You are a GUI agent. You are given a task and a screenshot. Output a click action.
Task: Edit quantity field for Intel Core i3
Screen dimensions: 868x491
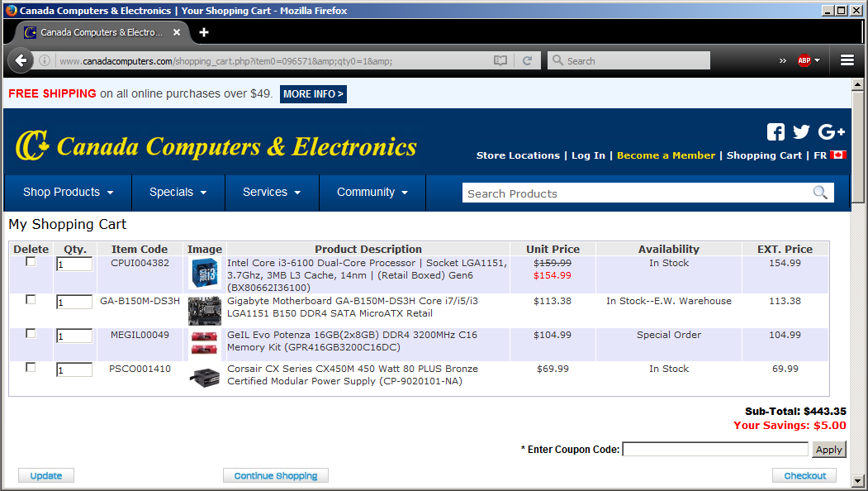click(x=74, y=264)
